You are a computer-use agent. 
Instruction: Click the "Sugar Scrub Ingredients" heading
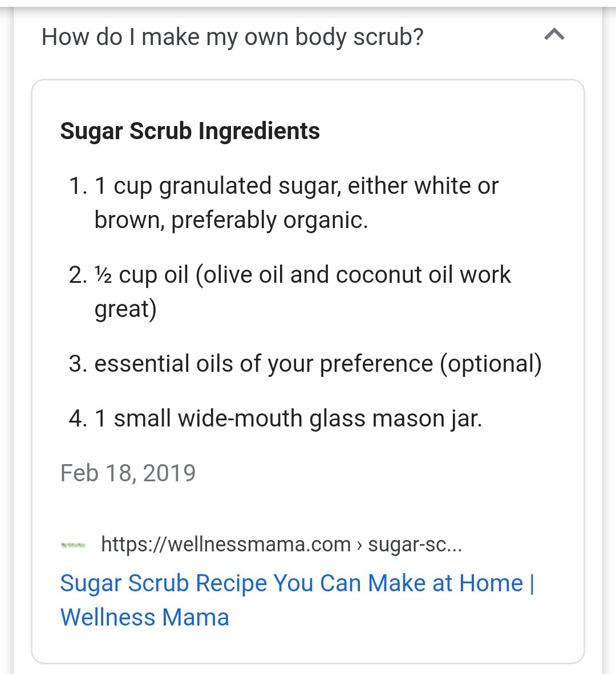point(190,131)
